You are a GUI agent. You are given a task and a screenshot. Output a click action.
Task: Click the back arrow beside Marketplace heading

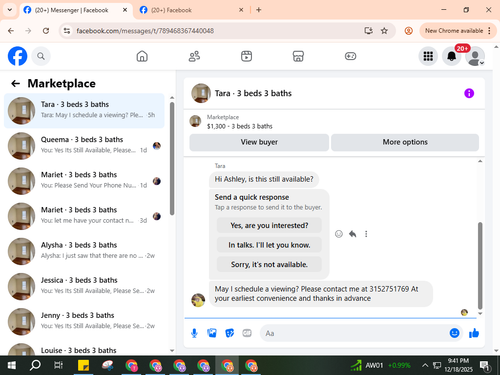click(16, 83)
